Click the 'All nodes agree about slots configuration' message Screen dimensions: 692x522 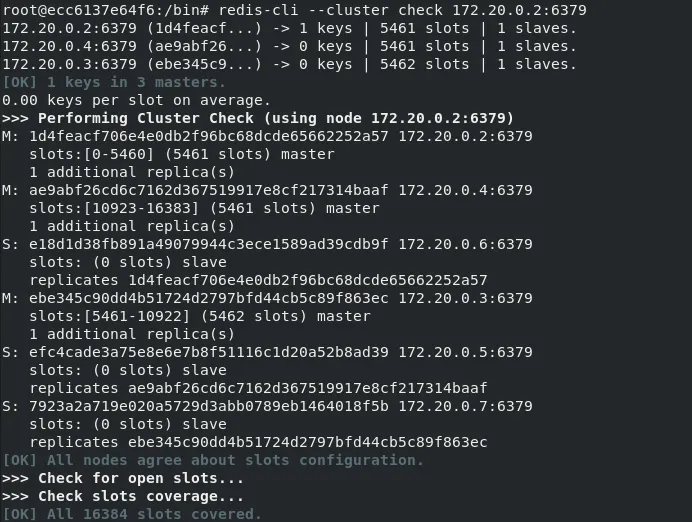(213, 460)
